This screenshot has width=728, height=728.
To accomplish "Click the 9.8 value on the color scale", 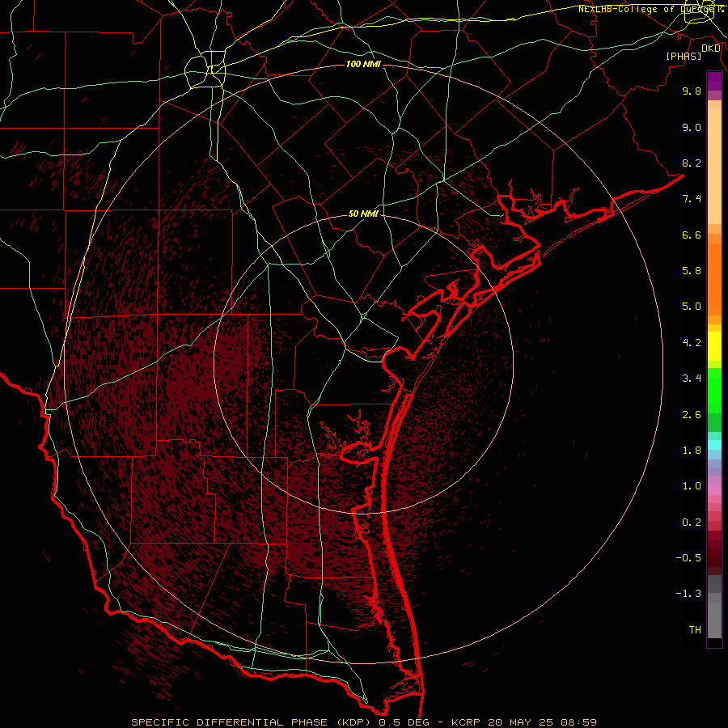I will pyautogui.click(x=692, y=91).
